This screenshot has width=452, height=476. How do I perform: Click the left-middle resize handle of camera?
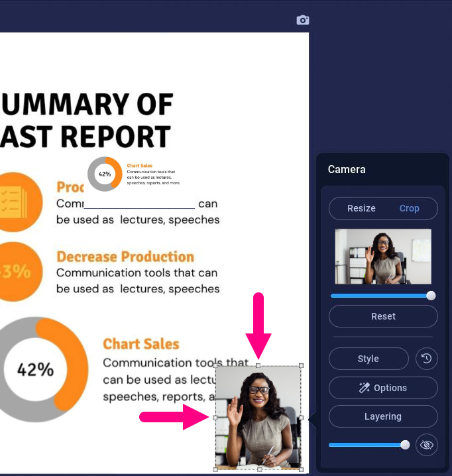pos(215,418)
